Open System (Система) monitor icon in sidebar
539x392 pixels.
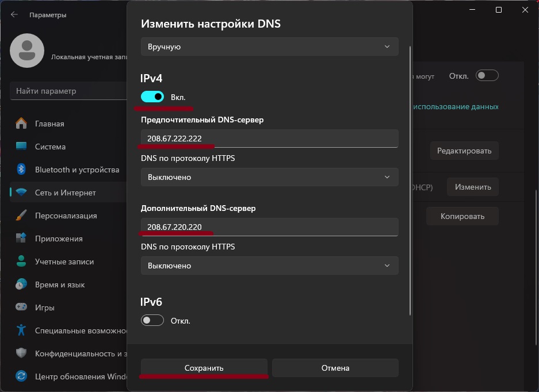tap(21, 147)
